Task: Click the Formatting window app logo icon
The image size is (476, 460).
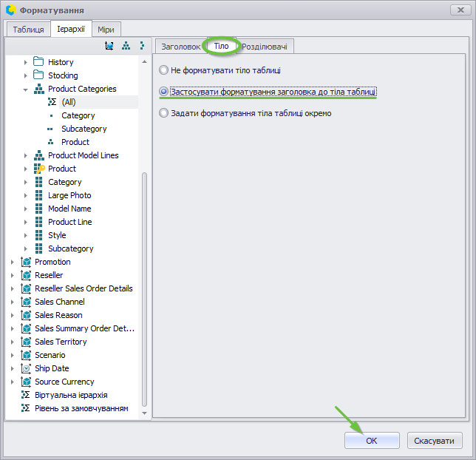Action: (x=10, y=10)
